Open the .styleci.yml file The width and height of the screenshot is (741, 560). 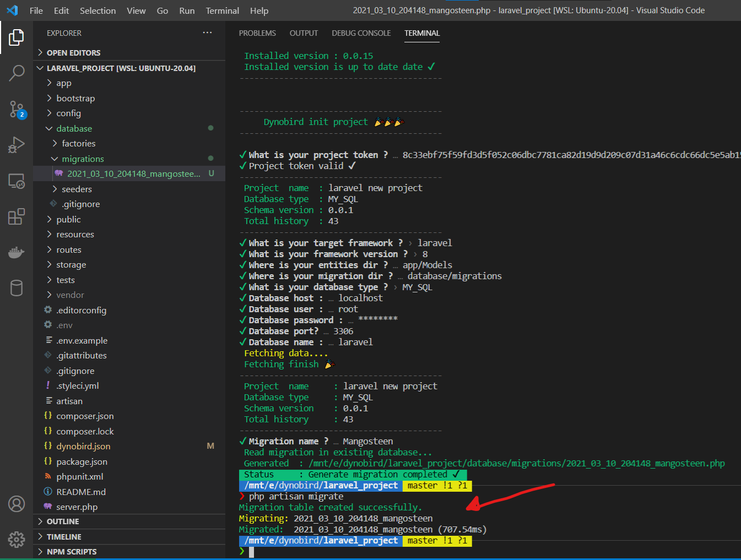click(129, 386)
